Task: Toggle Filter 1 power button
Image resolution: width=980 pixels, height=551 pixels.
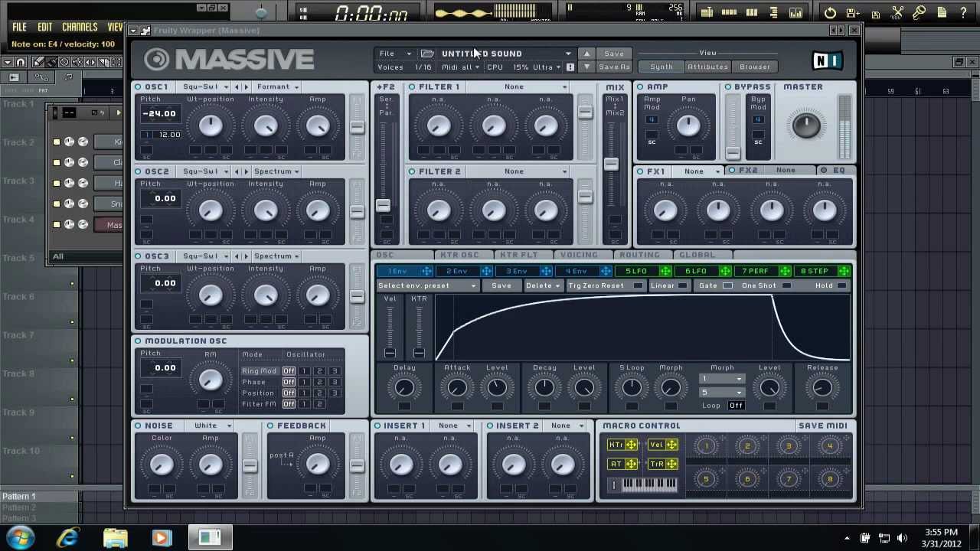Action: tap(412, 86)
